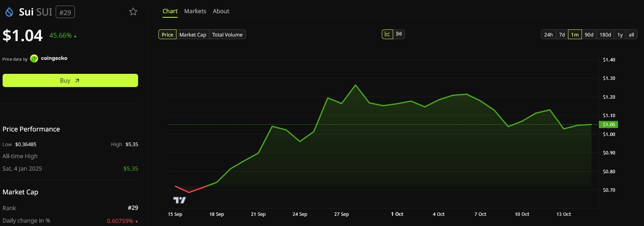This screenshot has height=226, width=644.
Task: Set chart range to 1y
Action: click(x=620, y=35)
